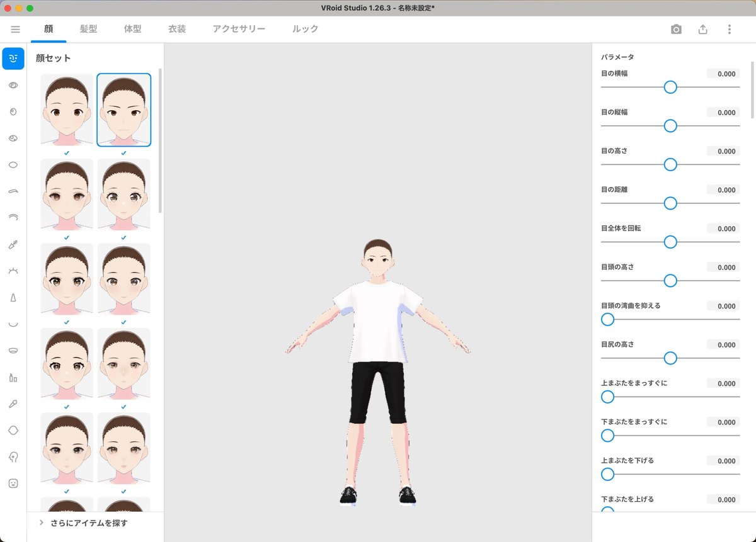
Task: Open the eye editing tool in left sidebar
Action: pyautogui.click(x=13, y=85)
